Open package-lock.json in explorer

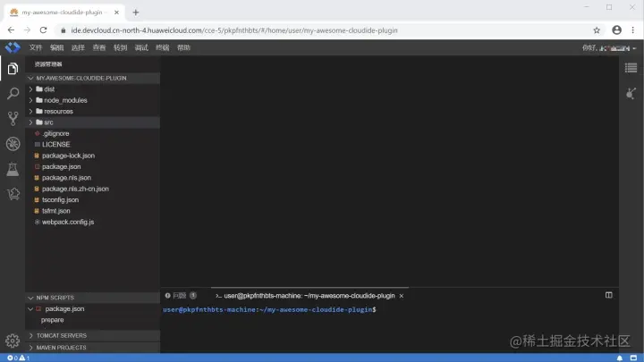click(68, 156)
